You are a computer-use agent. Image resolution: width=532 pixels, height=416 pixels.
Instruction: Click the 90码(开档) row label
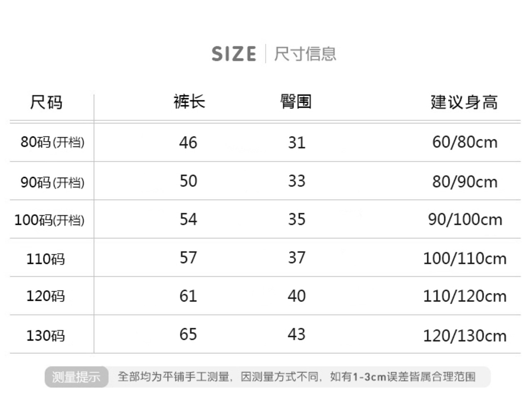click(x=52, y=182)
